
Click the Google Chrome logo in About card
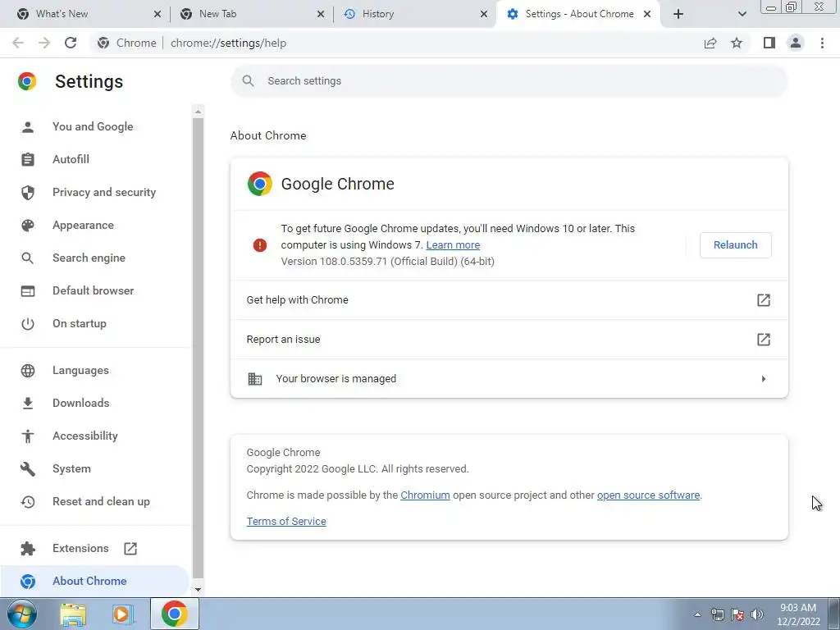pyautogui.click(x=260, y=184)
